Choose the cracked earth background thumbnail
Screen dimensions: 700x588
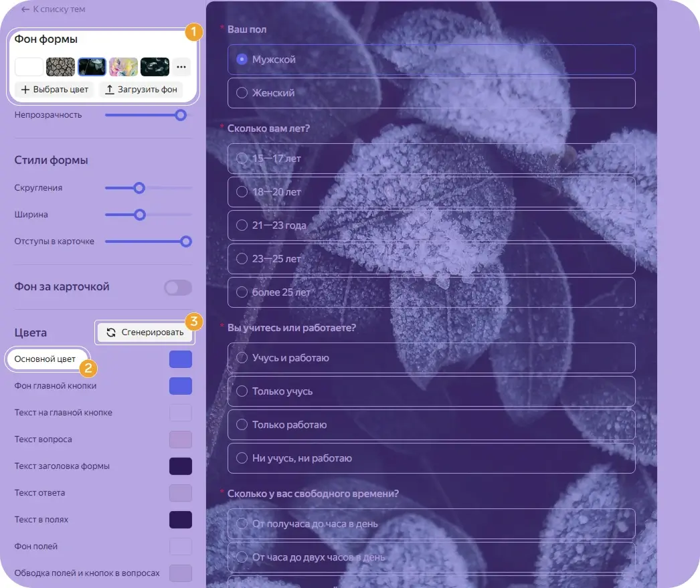60,67
